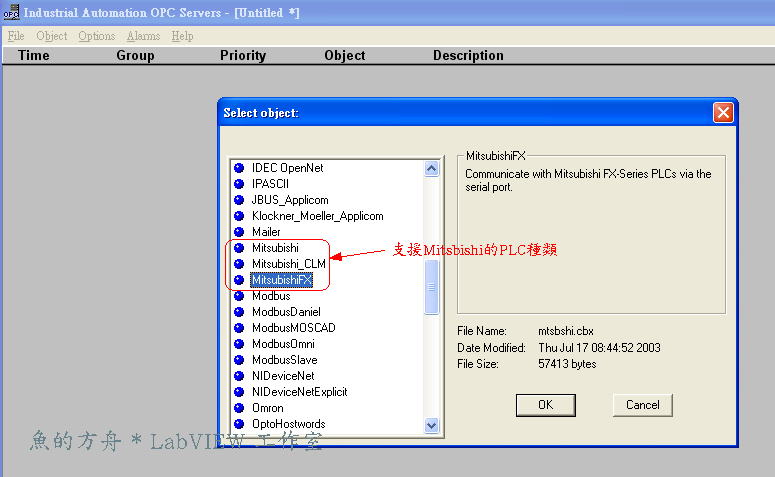Open the File menu
Image resolution: width=775 pixels, height=477 pixels.
pos(16,36)
